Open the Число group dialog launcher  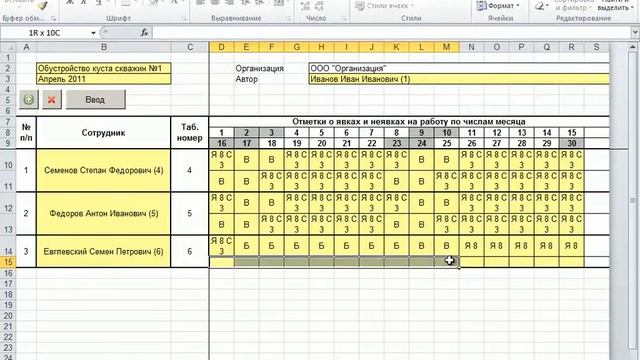point(344,19)
